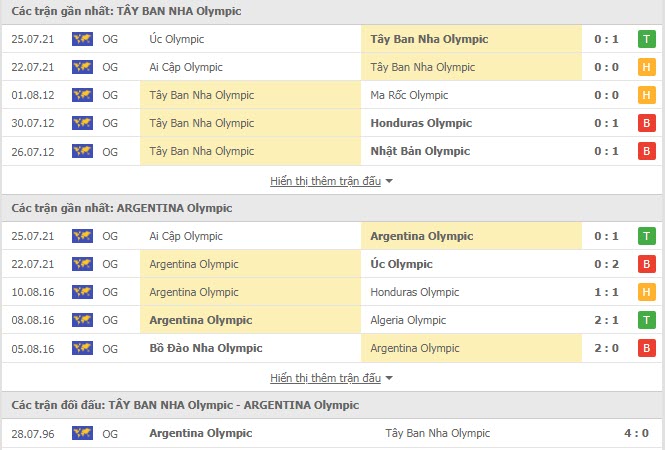Viewport: 665px width, 450px height.
Task: Click the flag icon for the 10.08.16 Honduras match
Action: [82, 292]
